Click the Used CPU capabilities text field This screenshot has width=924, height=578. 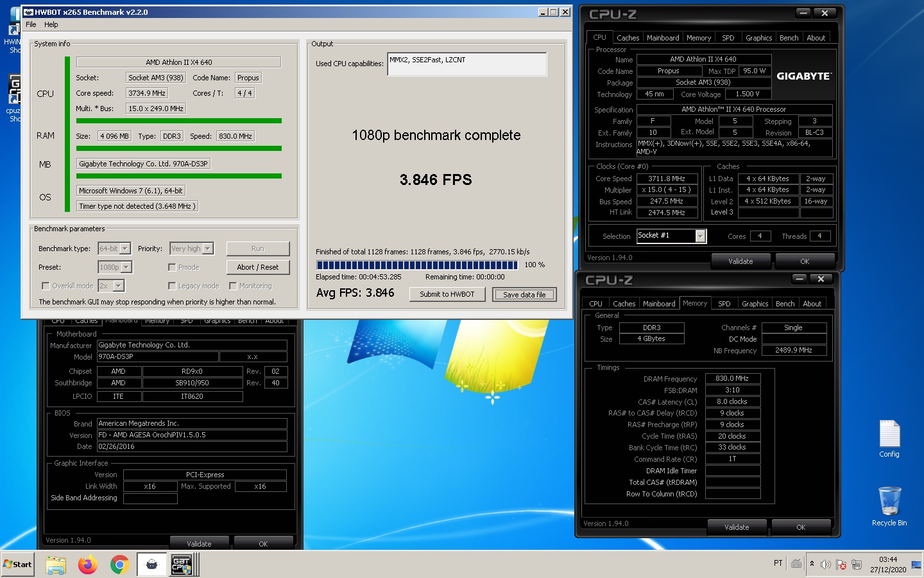467,64
